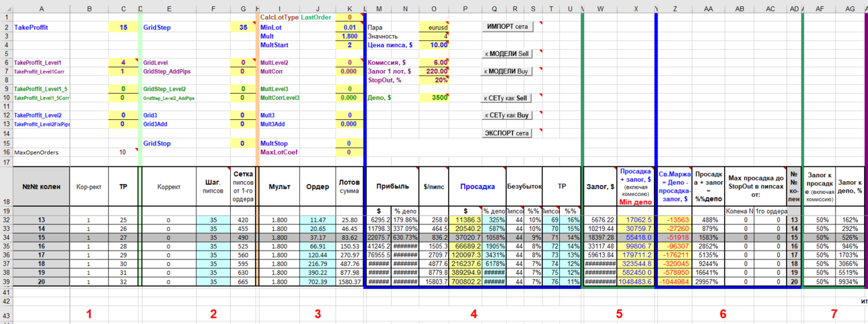Click the Просадка value 700802.2
Screen dimensions: 868x324
click(x=466, y=282)
